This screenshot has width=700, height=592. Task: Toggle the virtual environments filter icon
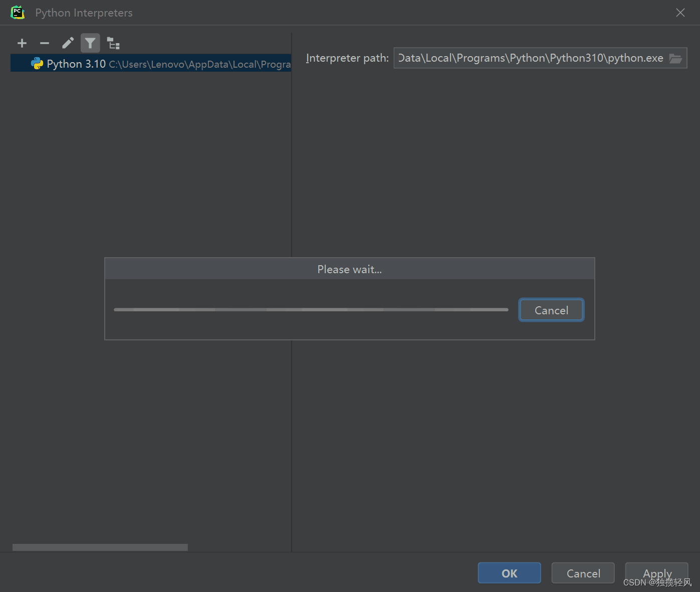pyautogui.click(x=90, y=43)
